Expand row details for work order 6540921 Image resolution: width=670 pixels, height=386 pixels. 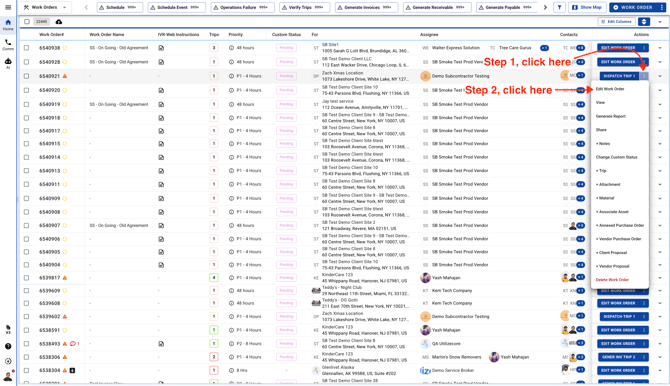[x=660, y=76]
